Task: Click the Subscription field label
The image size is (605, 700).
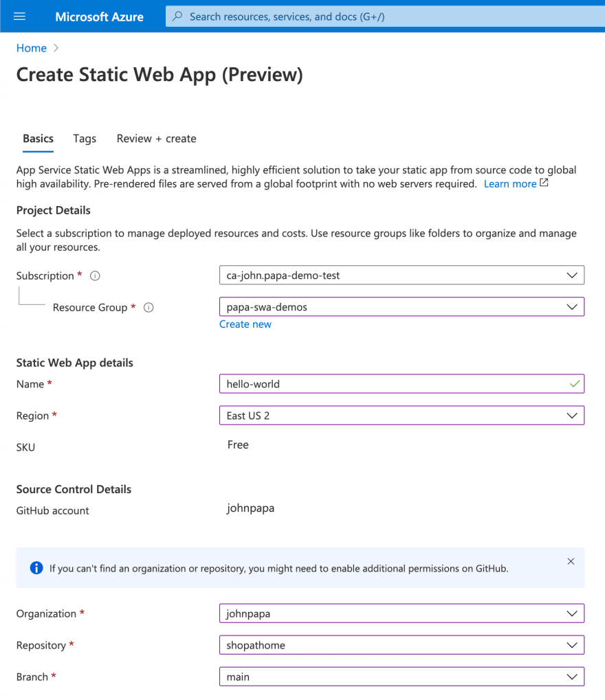Action: coord(45,276)
